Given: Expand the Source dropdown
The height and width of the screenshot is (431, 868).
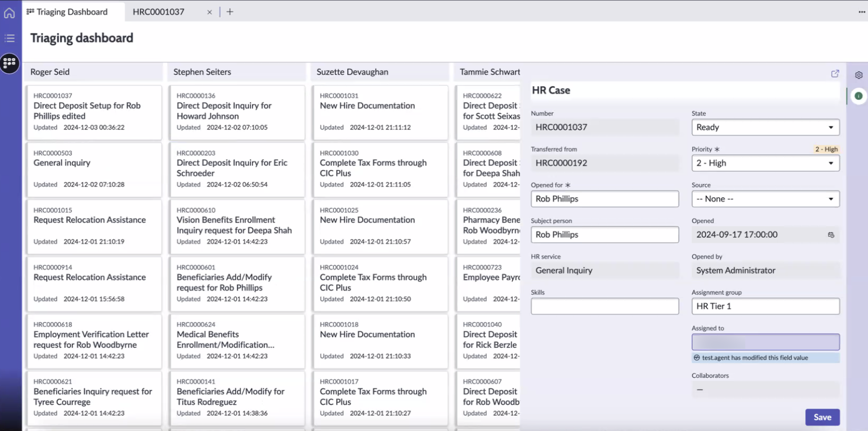Looking at the screenshot, I should tap(766, 199).
